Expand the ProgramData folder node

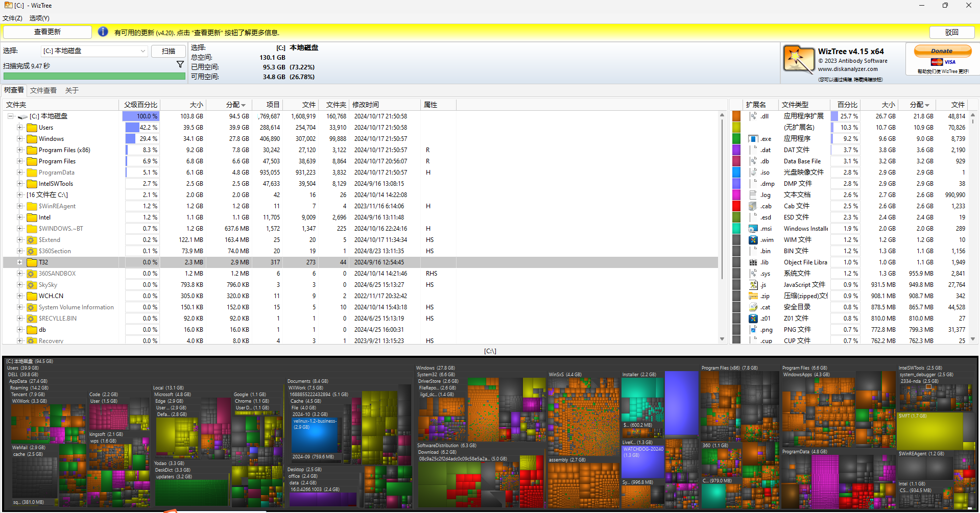coord(19,173)
